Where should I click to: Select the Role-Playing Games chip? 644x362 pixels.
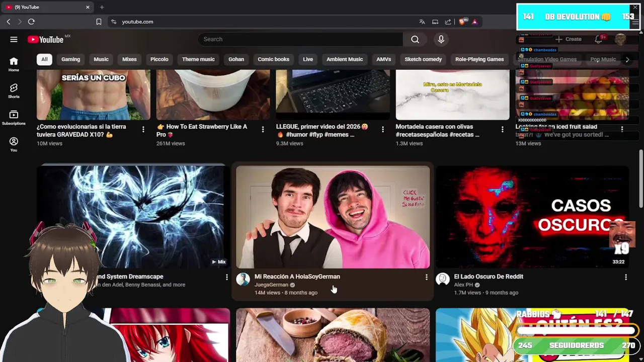coord(479,59)
